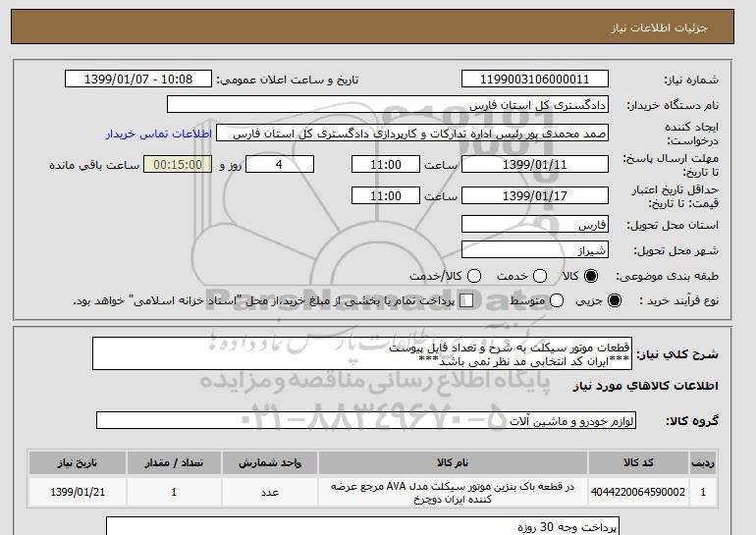
Task: Click the request creator name field
Action: pyautogui.click(x=412, y=134)
